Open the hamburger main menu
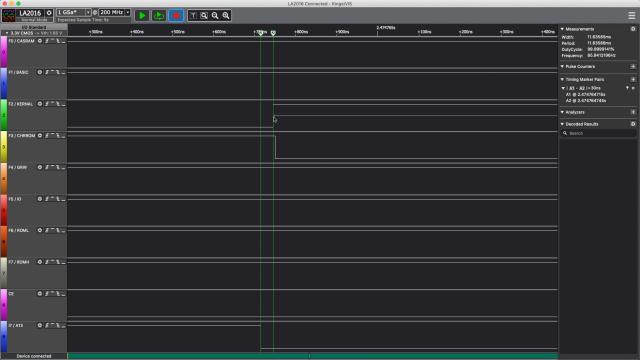Image resolution: width=640 pixels, height=360 pixels. tap(631, 16)
